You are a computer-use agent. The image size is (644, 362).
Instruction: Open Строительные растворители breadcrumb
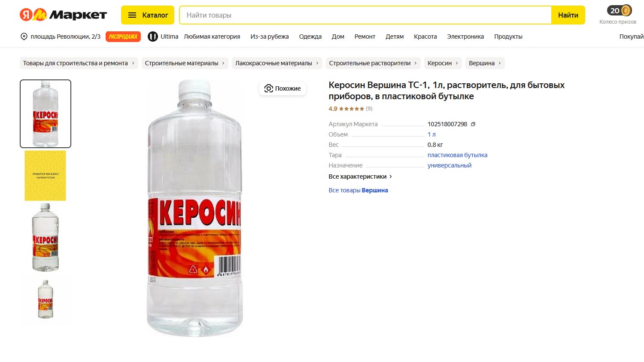(373, 63)
